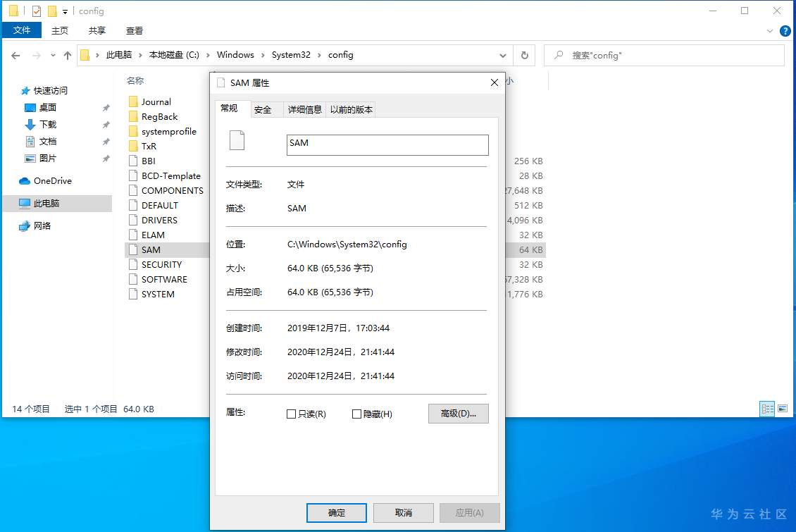
Task: Click the properties icon in title bar
Action: (x=37, y=11)
